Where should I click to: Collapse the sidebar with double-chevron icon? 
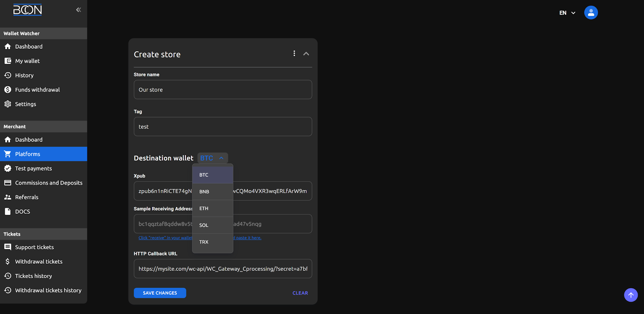pyautogui.click(x=78, y=10)
